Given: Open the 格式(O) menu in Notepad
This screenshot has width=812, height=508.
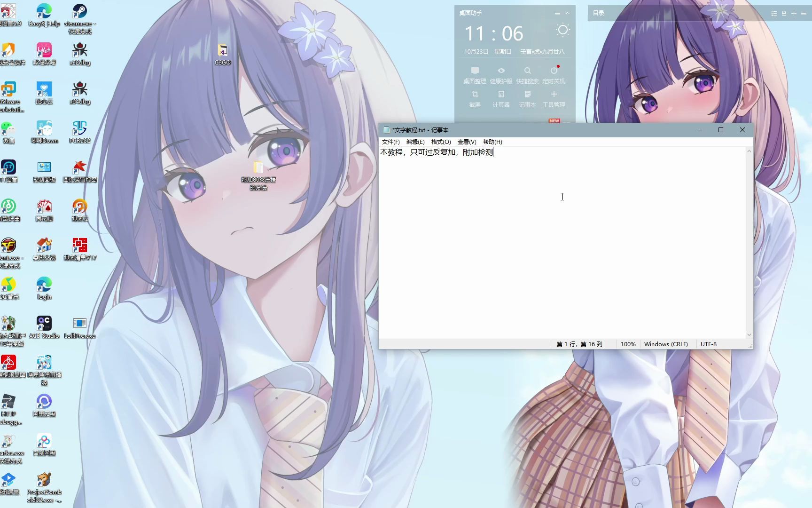Looking at the screenshot, I should click(441, 142).
